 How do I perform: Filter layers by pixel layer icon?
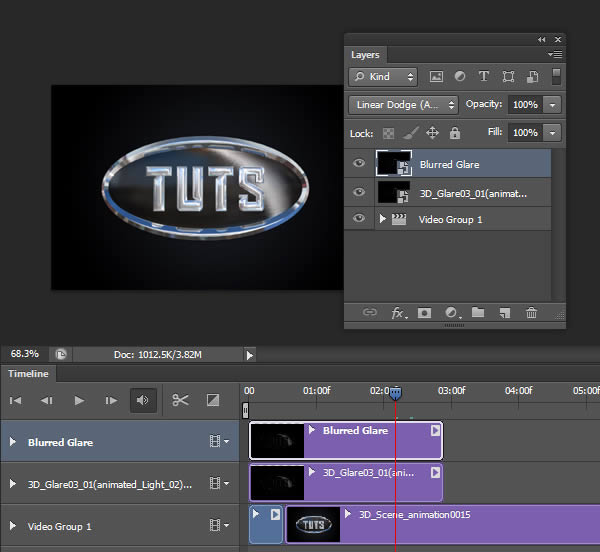[x=436, y=77]
